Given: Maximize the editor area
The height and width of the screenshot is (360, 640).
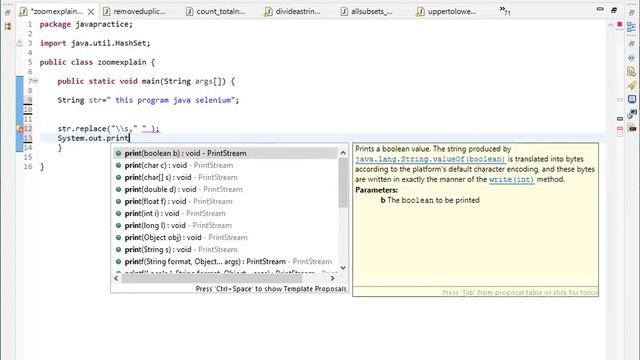Looking at the screenshot, I should pos(613,10).
